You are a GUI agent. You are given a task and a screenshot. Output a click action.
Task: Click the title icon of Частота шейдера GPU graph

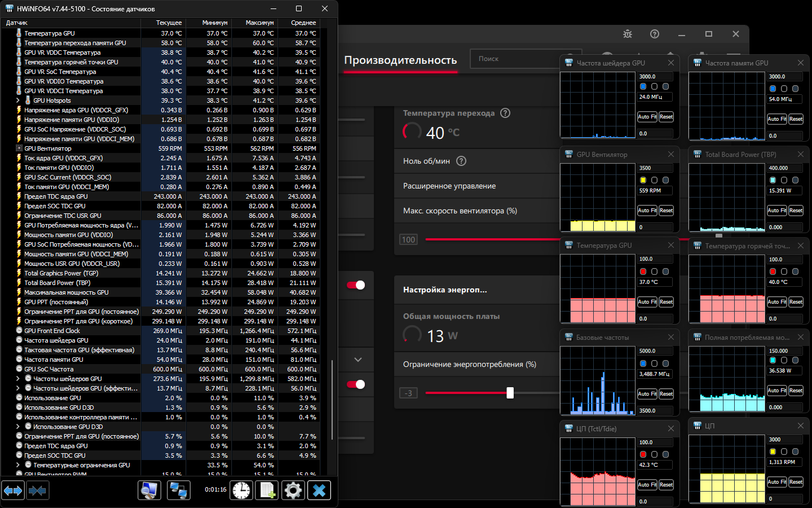(x=569, y=63)
